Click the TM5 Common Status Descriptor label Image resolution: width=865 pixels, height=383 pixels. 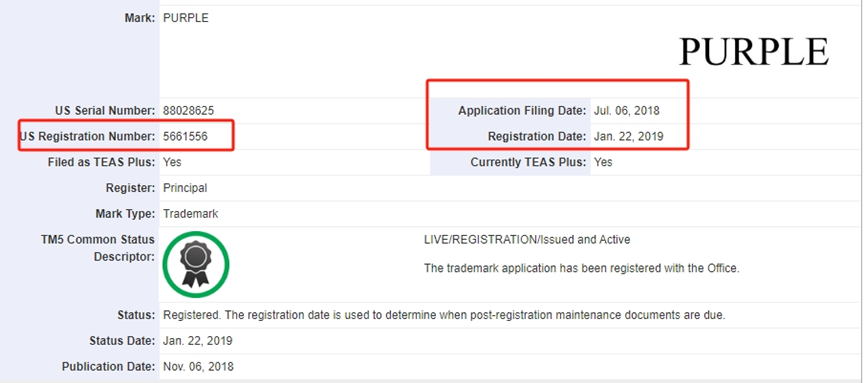coord(98,248)
